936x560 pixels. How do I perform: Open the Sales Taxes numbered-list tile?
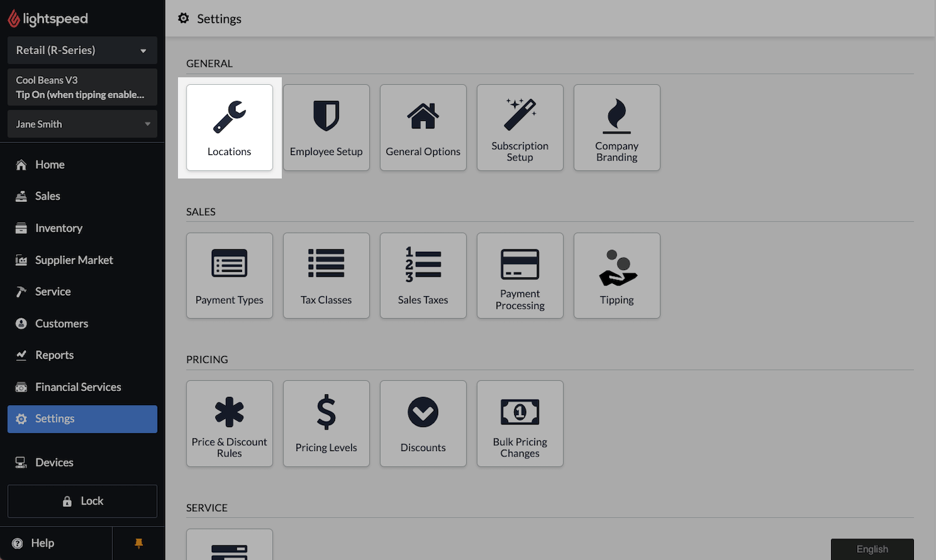tap(423, 275)
